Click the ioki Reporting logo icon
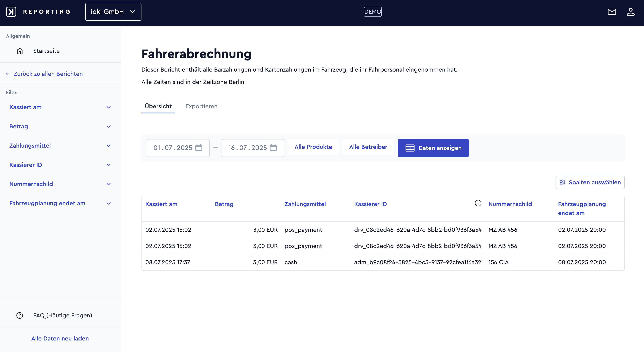This screenshot has width=644, height=352. pyautogui.click(x=11, y=12)
